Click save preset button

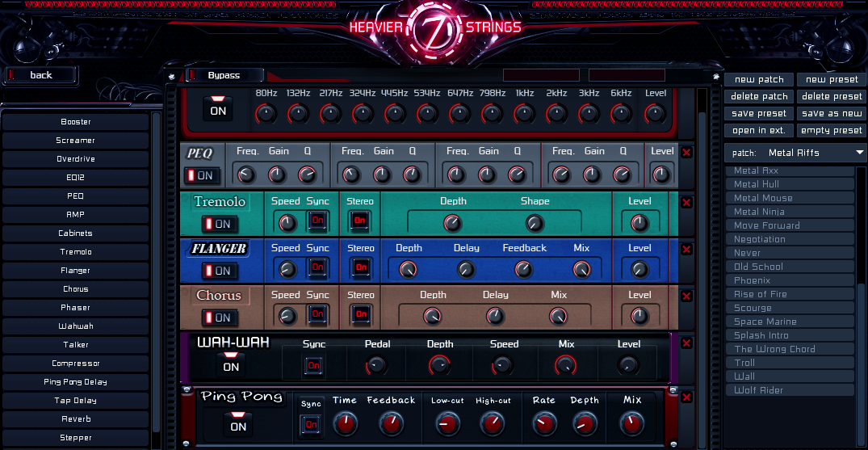[x=759, y=114]
